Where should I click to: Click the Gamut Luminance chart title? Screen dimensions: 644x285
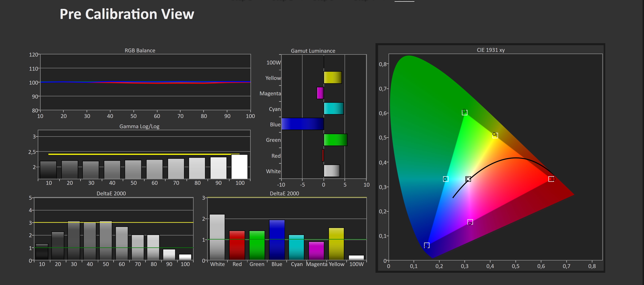[x=313, y=51]
